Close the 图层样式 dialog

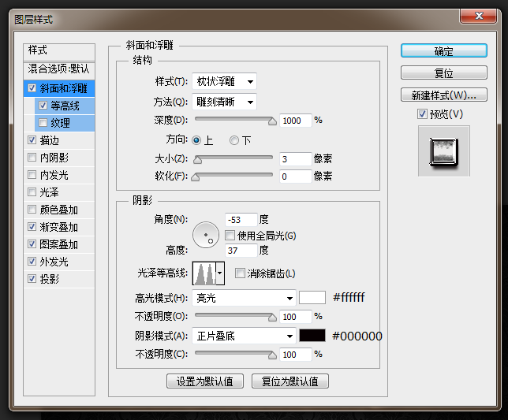click(479, 16)
